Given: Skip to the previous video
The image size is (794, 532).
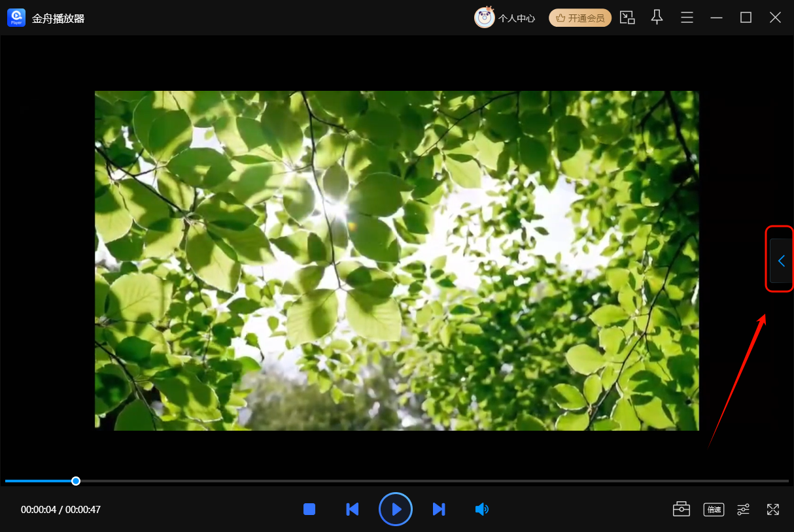Looking at the screenshot, I should [x=353, y=509].
